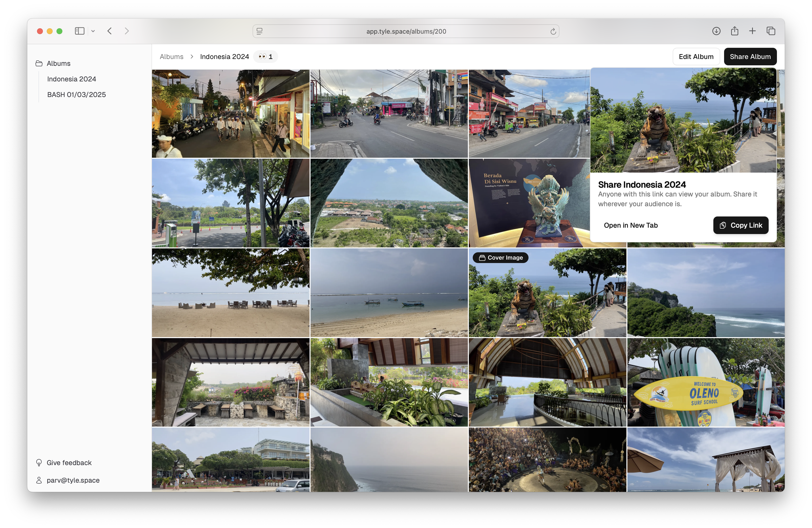
Task: Open the garden plants terrace photo
Action: coord(389,382)
